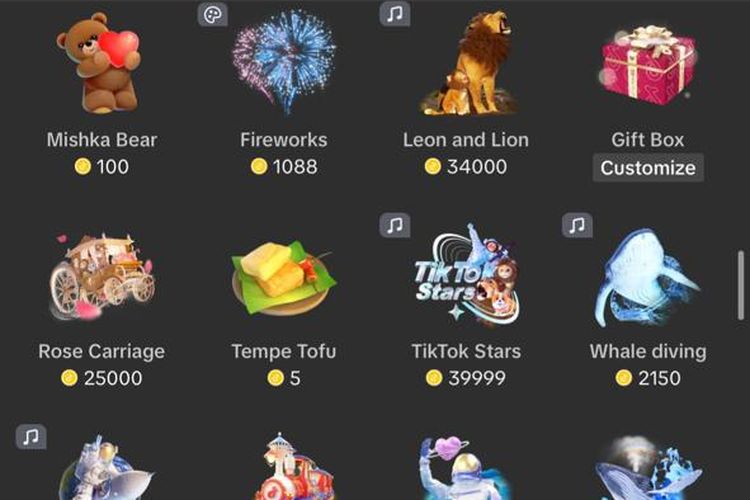Pick the TikTok Stars gift
Viewport: 750px width, 500px height.
466,275
